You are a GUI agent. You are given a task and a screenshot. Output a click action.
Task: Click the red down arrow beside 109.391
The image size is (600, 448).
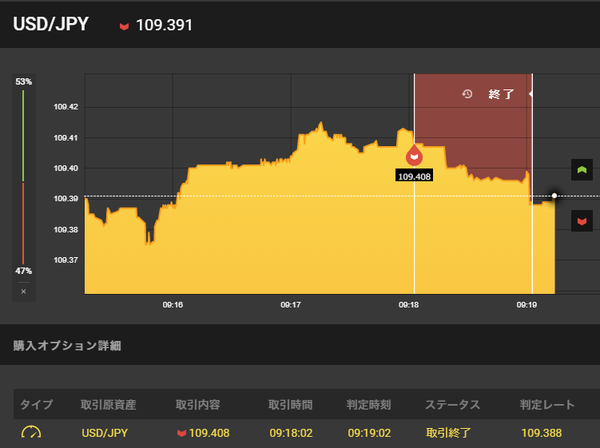pos(124,26)
